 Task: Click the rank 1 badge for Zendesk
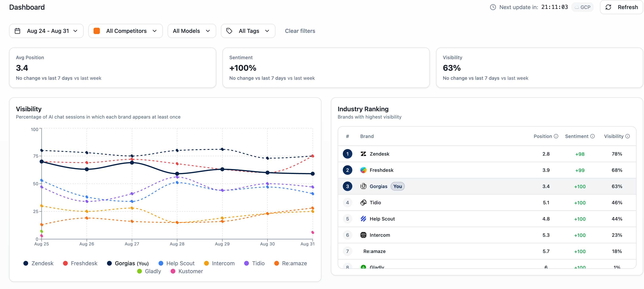click(347, 154)
